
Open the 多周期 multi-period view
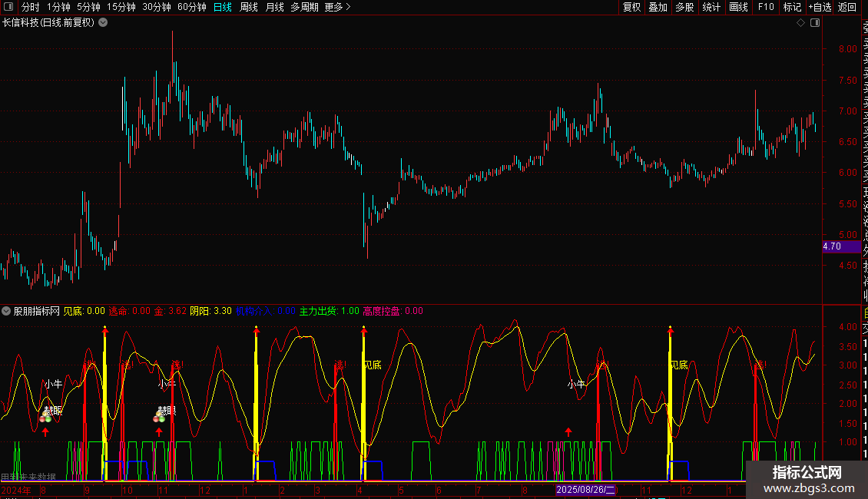(x=304, y=7)
